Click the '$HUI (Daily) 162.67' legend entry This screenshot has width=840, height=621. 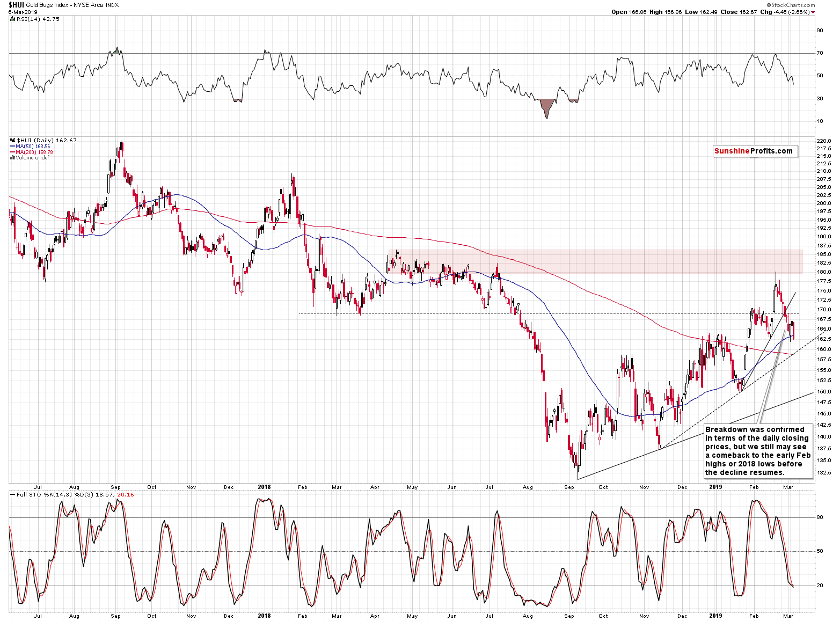tap(47, 140)
